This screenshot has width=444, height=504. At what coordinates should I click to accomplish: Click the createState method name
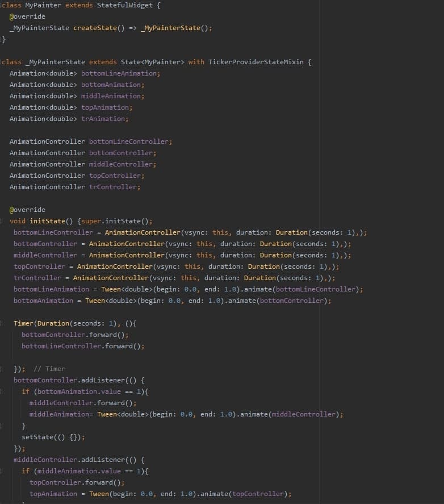click(95, 28)
